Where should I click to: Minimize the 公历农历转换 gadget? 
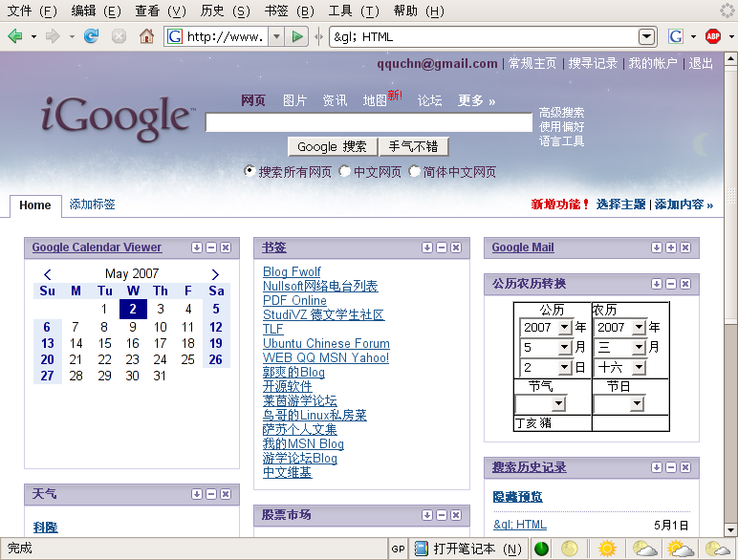pyautogui.click(x=671, y=284)
